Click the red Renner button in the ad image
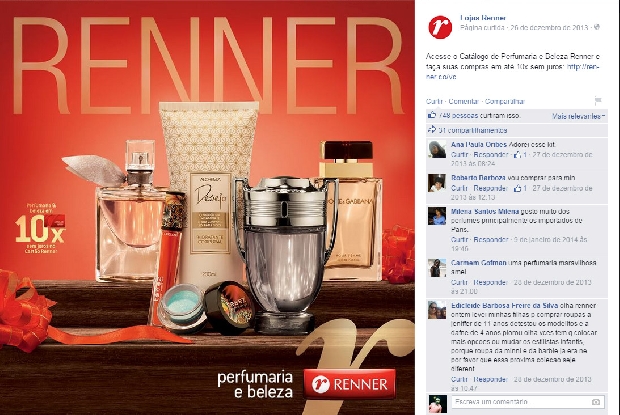 [x=350, y=384]
